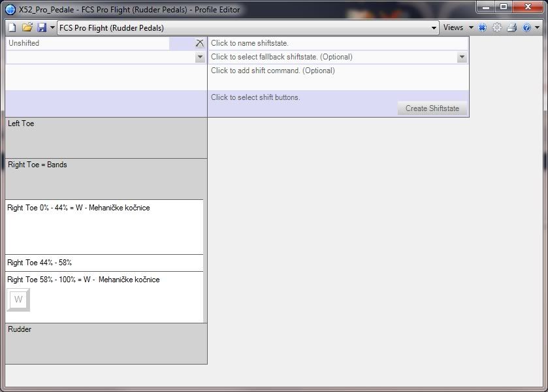Expand the help menu arrow at far right
548x392 pixels.
tap(538, 28)
